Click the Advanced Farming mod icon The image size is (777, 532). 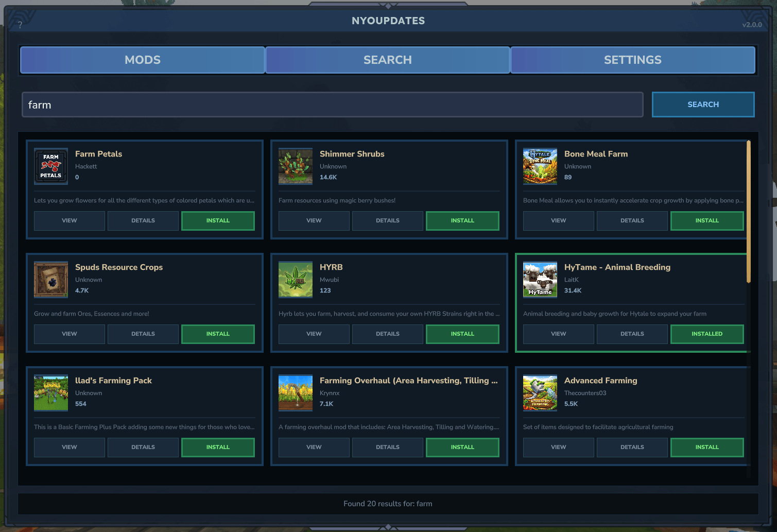[x=540, y=393]
